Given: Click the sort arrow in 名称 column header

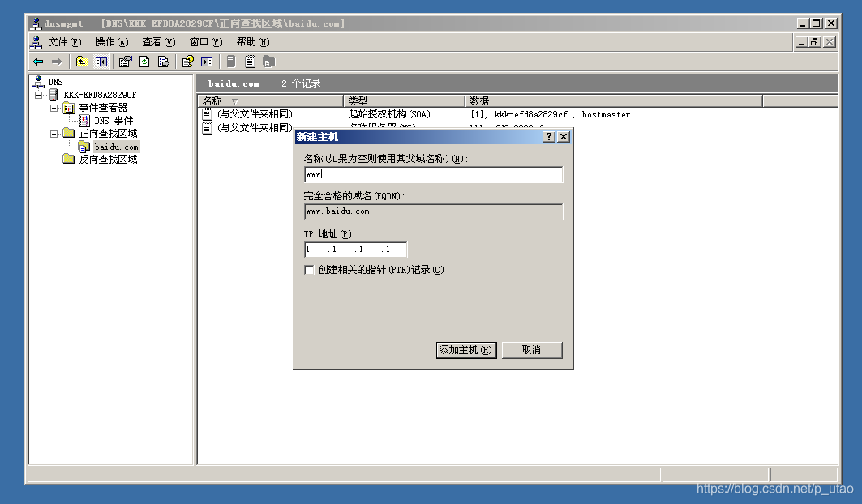Looking at the screenshot, I should tap(234, 101).
